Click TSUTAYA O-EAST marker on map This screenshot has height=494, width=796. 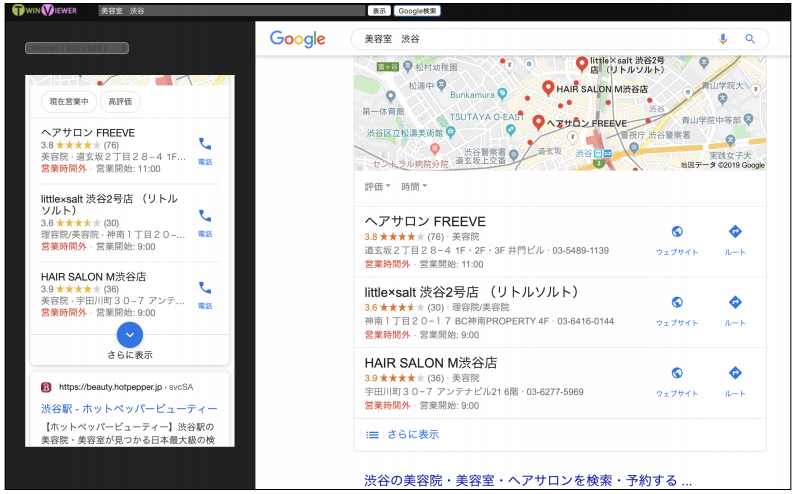point(511,130)
